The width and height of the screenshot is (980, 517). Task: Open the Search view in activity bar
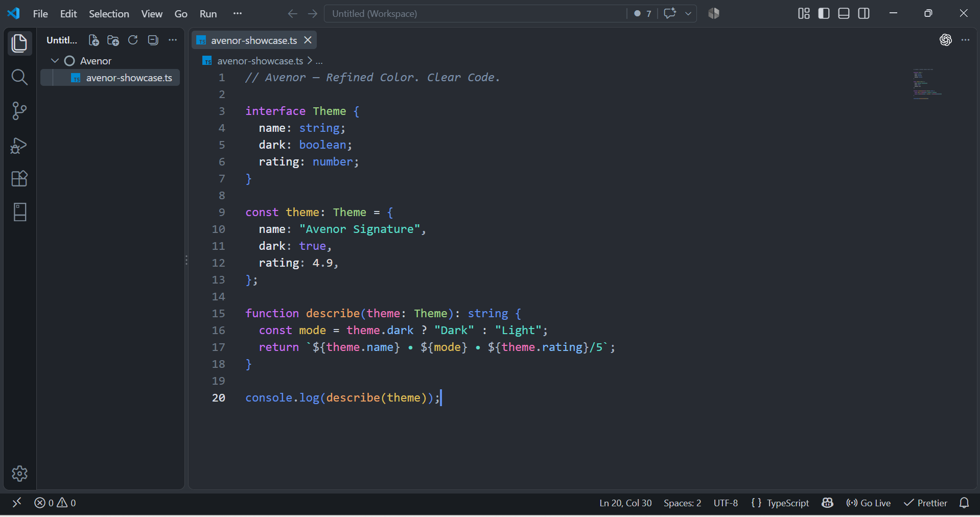(x=19, y=77)
